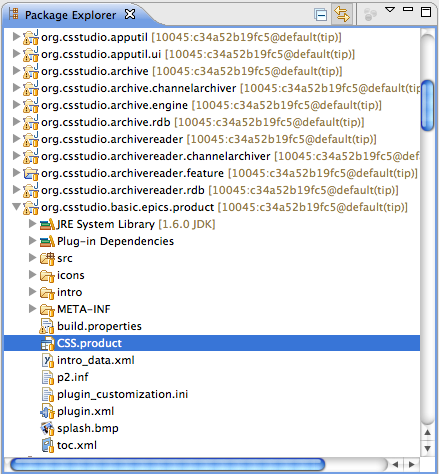Screen dimensions: 439x474
Task: Click JRE System Library icon
Action: (47, 224)
